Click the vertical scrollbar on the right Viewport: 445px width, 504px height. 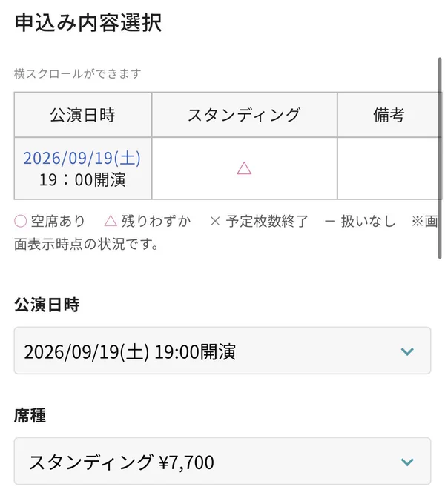(x=440, y=158)
